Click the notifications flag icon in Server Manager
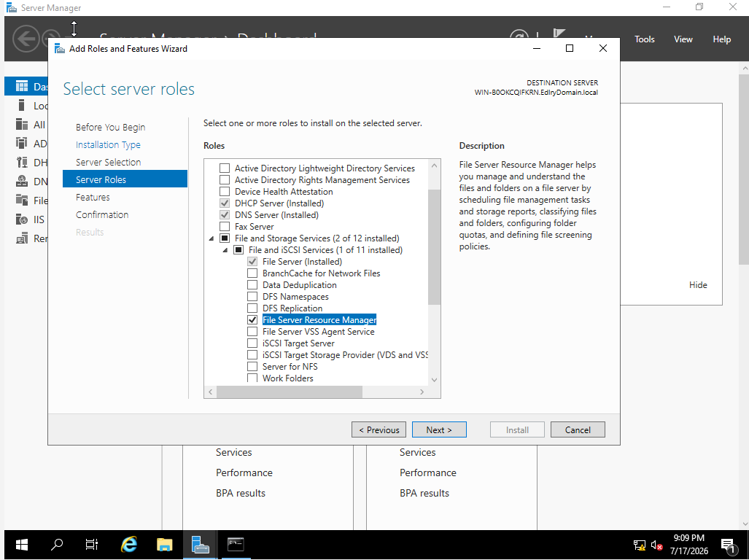 pyautogui.click(x=559, y=34)
